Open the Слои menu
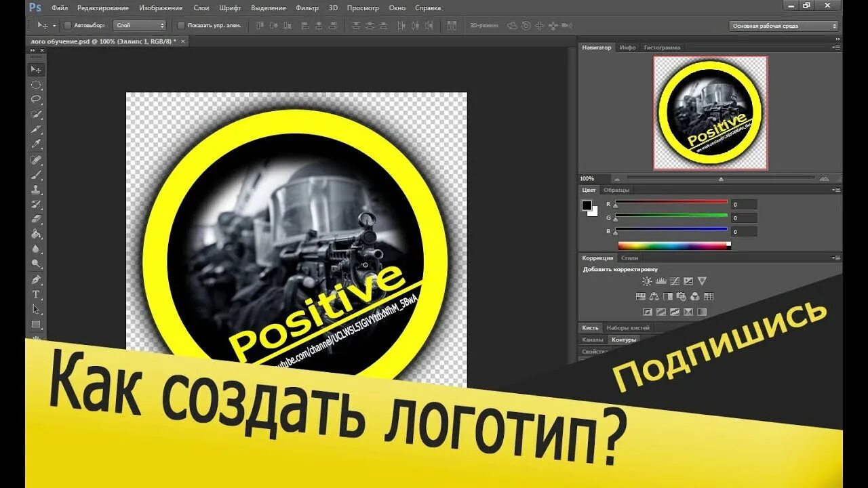 tap(201, 8)
